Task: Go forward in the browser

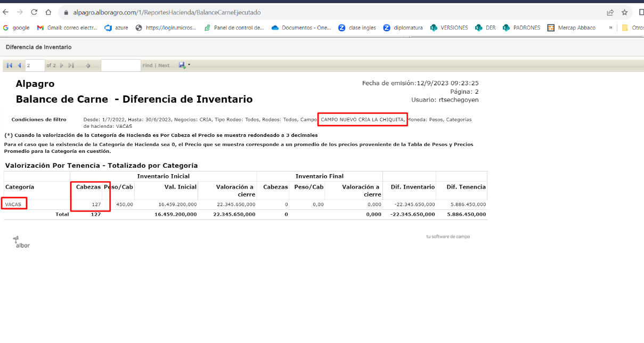Action: pos(20,12)
